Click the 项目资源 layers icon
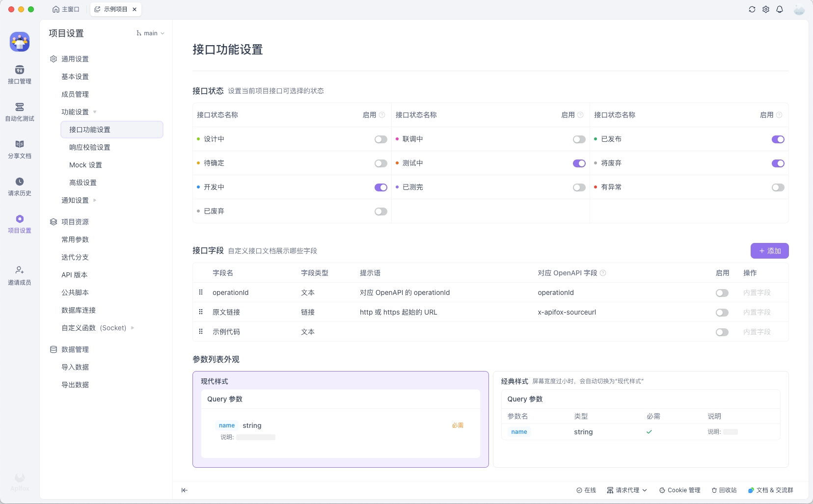Screen dimensions: 813x504 point(54,222)
